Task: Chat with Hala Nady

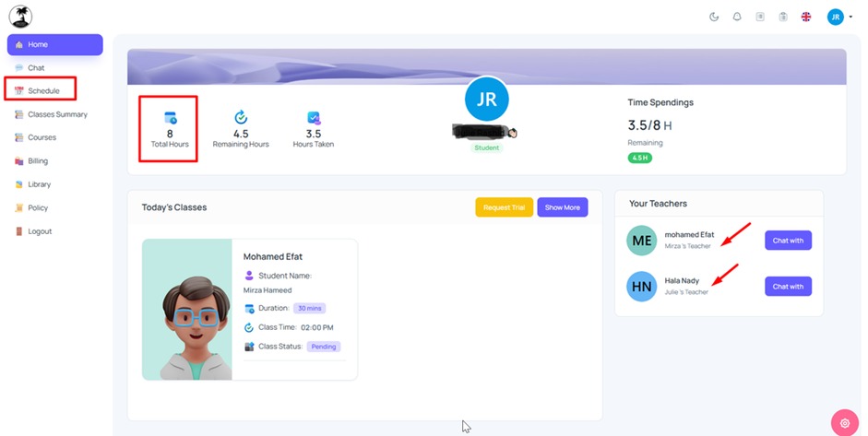Action: click(x=789, y=286)
